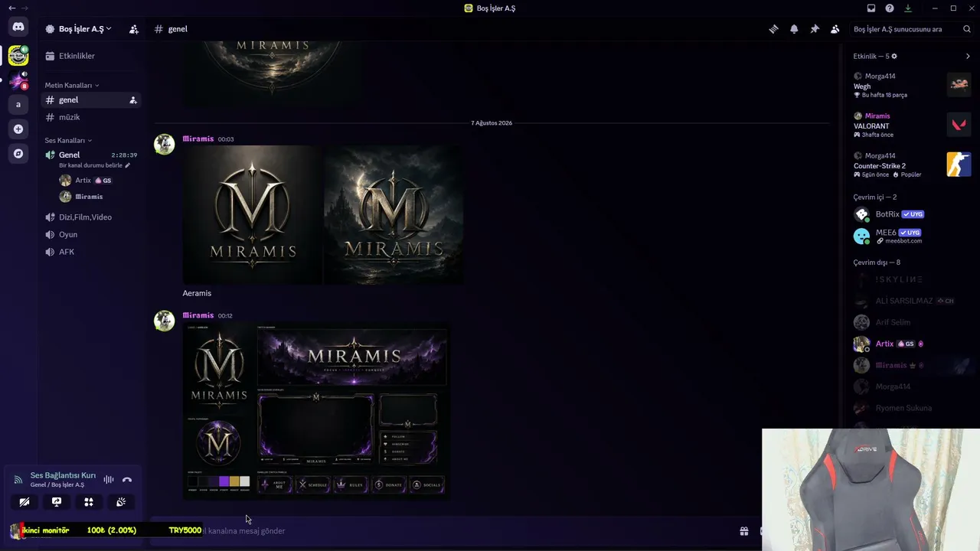Click the '7 Ağustos 2026' date divider label
The image size is (980, 551).
tap(492, 123)
